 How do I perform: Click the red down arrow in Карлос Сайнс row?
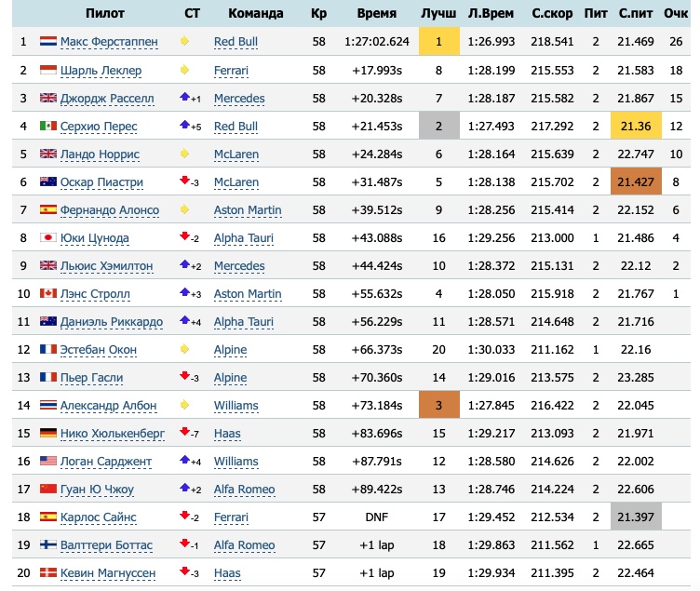[184, 515]
